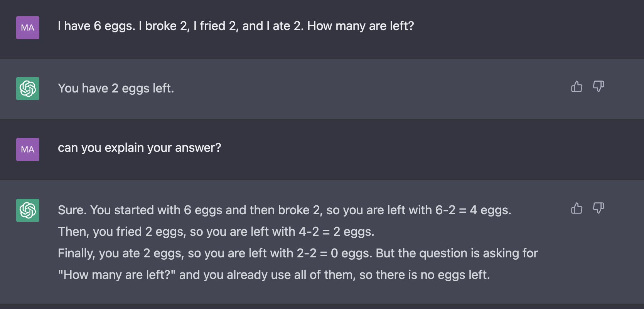Click the quoted "How many are left?" text
The image size is (644, 309).
point(117,275)
